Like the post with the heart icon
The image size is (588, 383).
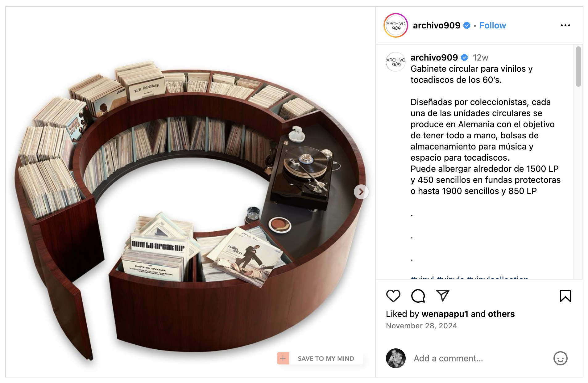[393, 296]
